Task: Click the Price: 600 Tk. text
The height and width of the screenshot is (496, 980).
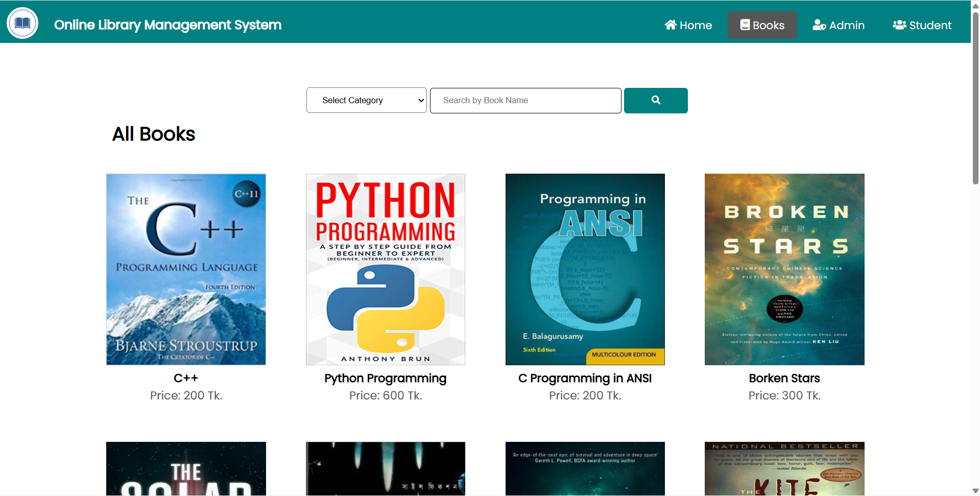Action: [x=386, y=395]
